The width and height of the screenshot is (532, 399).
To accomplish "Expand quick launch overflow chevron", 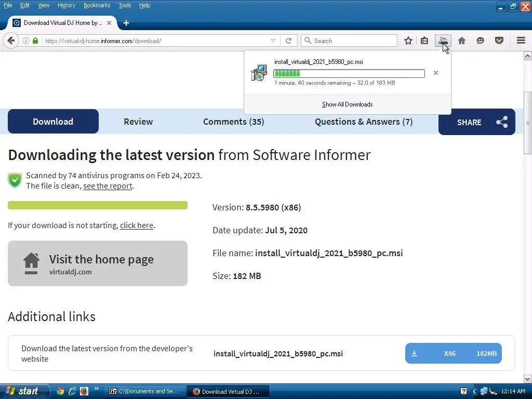I will (96, 389).
